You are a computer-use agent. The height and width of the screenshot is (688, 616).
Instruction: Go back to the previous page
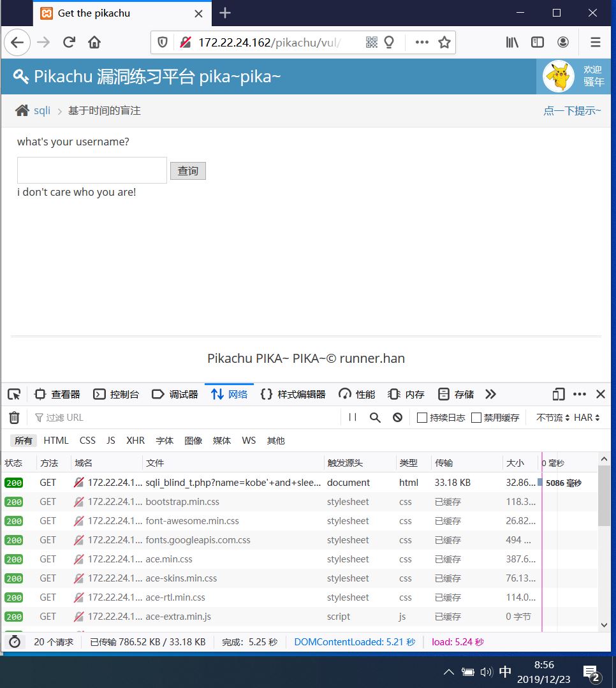(x=17, y=43)
